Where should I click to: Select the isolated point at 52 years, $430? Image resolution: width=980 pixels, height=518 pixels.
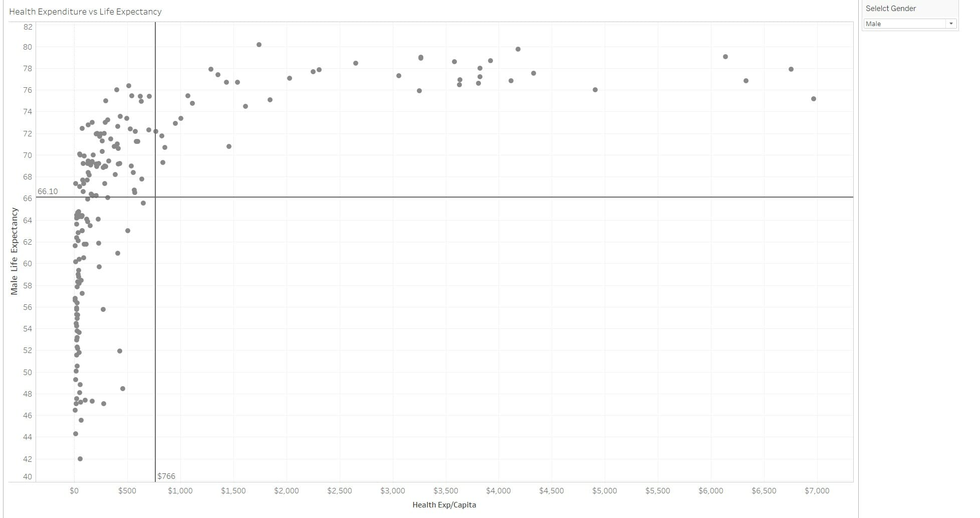pos(120,351)
